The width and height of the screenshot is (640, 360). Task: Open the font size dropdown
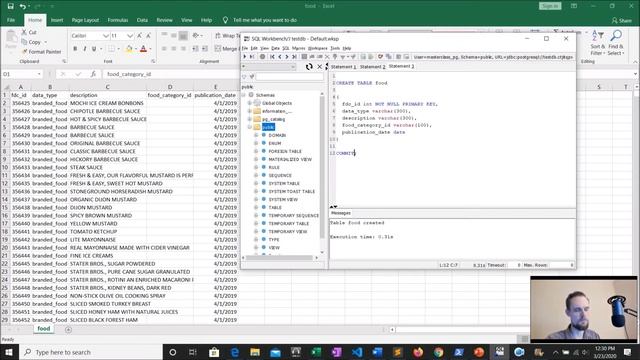[x=130, y=36]
